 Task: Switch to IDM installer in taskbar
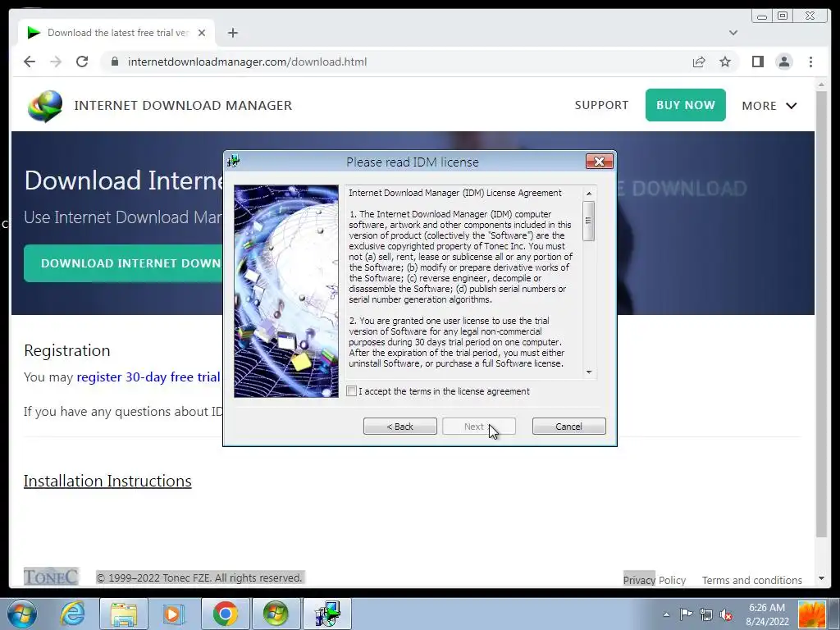click(326, 614)
